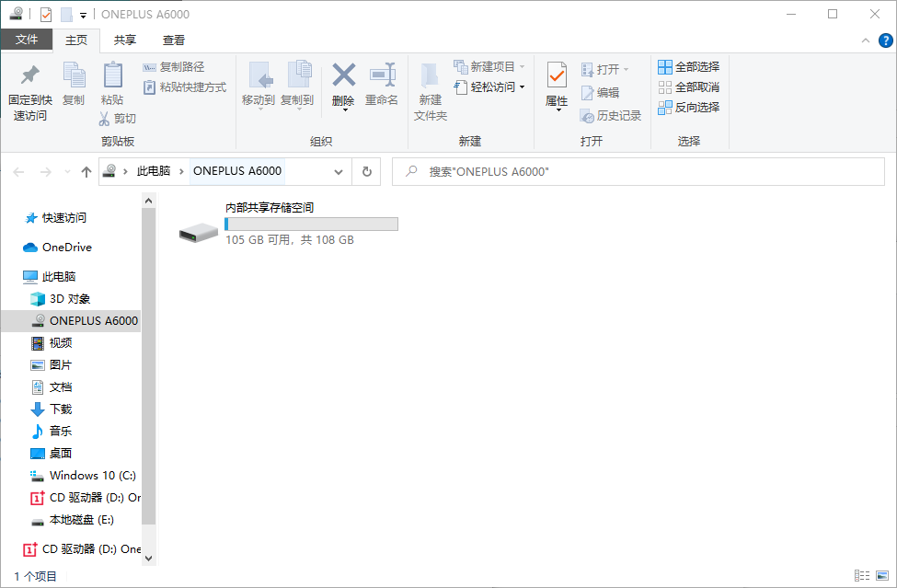897x588 pixels.
Task: Click 此电脑 in the address bar
Action: point(154,171)
